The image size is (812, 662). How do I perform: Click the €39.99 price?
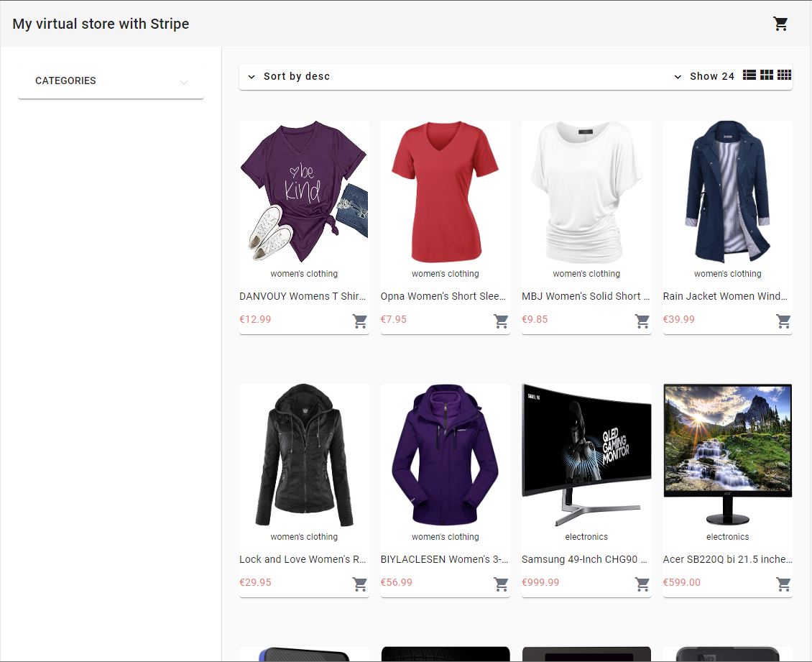click(x=679, y=319)
